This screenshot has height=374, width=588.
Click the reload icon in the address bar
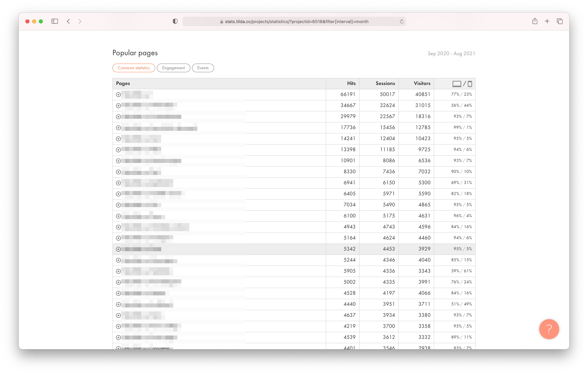point(401,21)
